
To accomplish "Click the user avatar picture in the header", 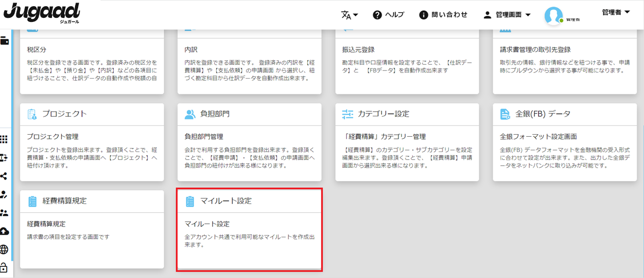I will (x=554, y=16).
